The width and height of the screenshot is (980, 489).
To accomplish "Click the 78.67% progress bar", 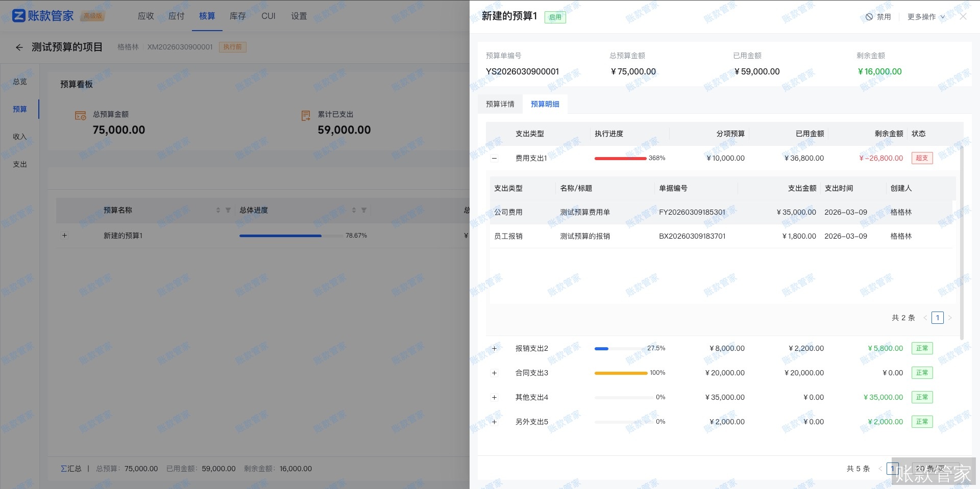I will [280, 236].
